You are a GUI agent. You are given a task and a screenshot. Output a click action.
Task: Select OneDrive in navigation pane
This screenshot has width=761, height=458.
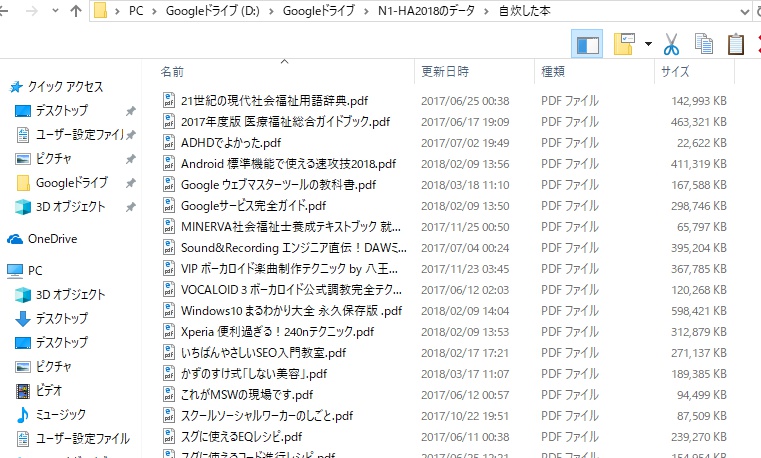pyautogui.click(x=52, y=239)
